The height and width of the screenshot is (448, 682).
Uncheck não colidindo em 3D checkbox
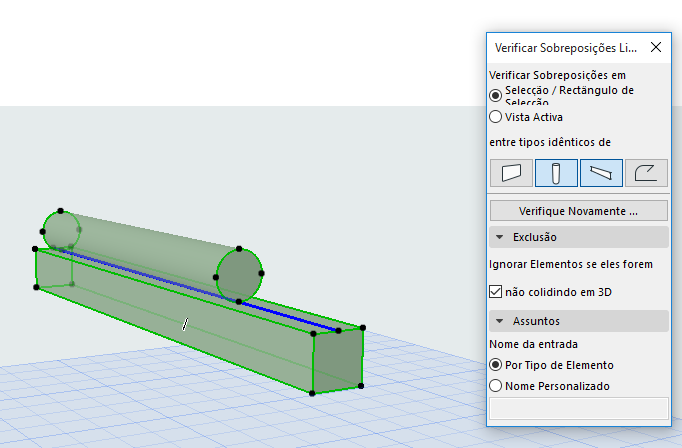pos(495,291)
